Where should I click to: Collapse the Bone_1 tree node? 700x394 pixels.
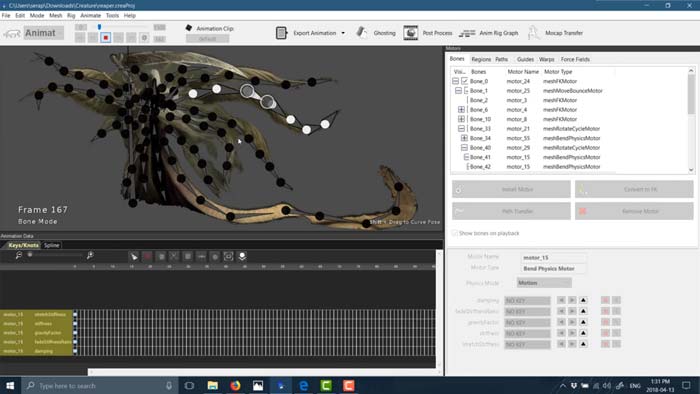click(458, 91)
